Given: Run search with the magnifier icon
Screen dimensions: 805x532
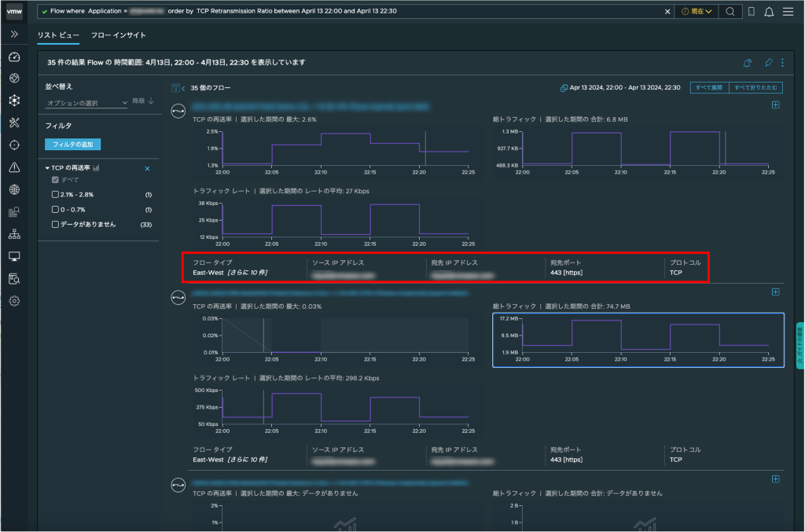Looking at the screenshot, I should (x=730, y=12).
